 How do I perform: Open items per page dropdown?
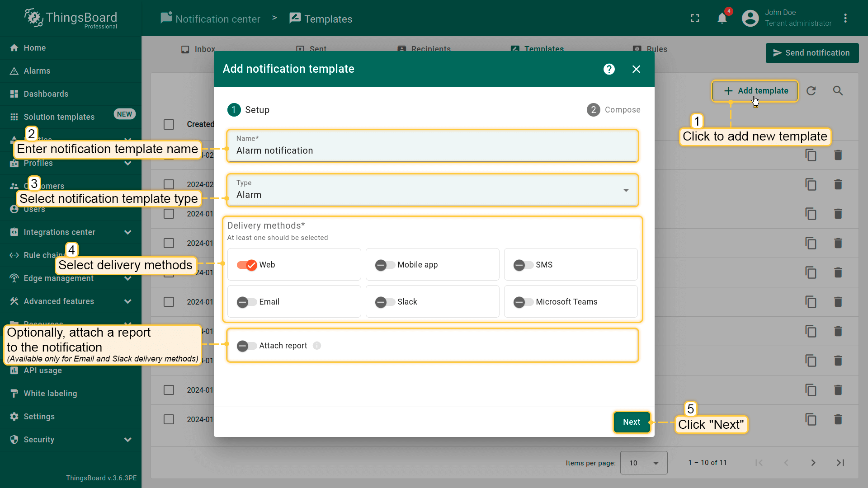pos(643,463)
